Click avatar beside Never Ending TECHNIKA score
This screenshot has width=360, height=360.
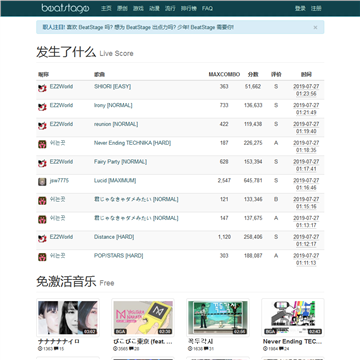click(42, 144)
